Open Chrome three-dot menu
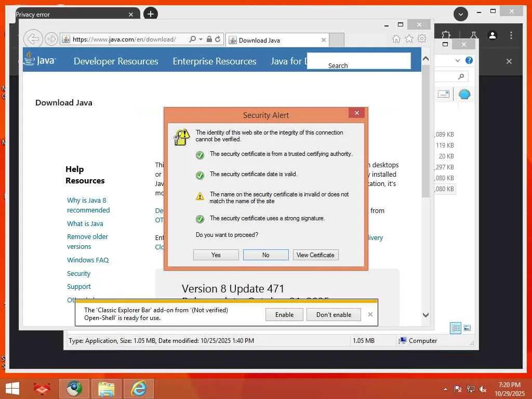The width and height of the screenshot is (532, 399). coord(511,35)
